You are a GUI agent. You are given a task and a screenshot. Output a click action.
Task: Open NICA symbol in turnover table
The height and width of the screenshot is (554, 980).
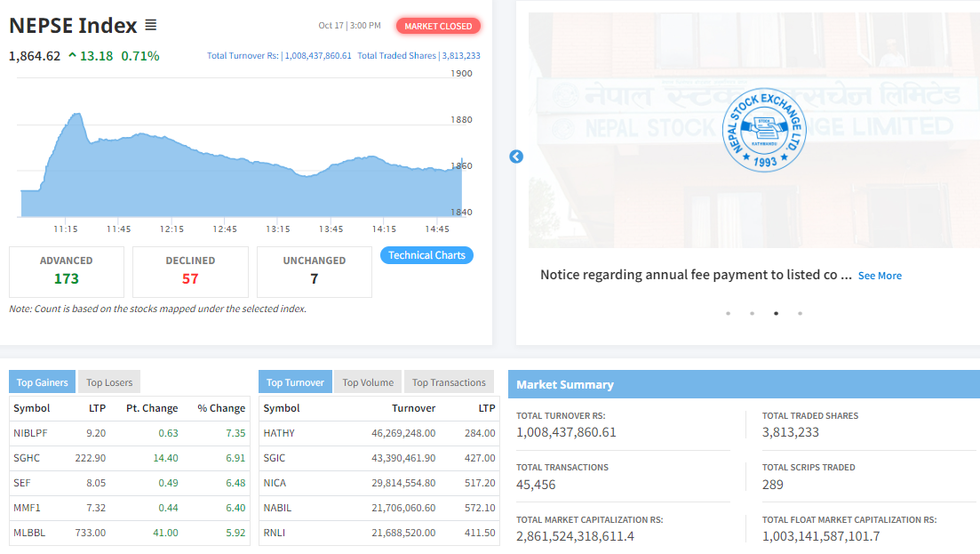[275, 483]
